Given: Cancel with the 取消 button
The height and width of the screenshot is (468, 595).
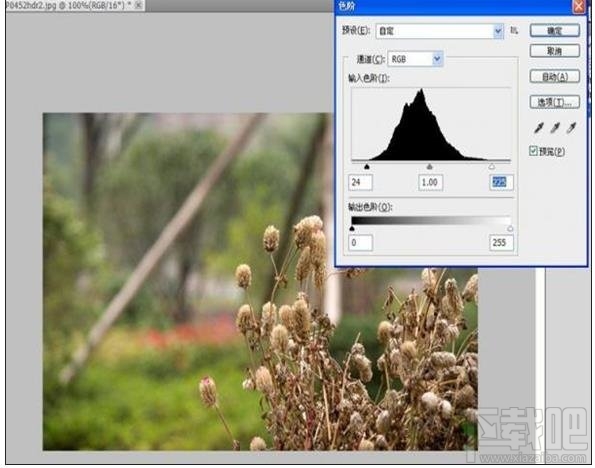Looking at the screenshot, I should click(554, 51).
